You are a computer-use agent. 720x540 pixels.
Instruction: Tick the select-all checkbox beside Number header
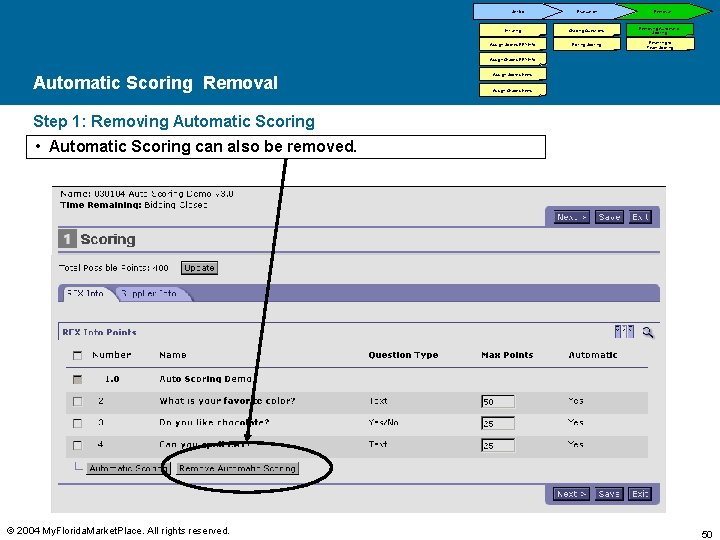pos(77,355)
